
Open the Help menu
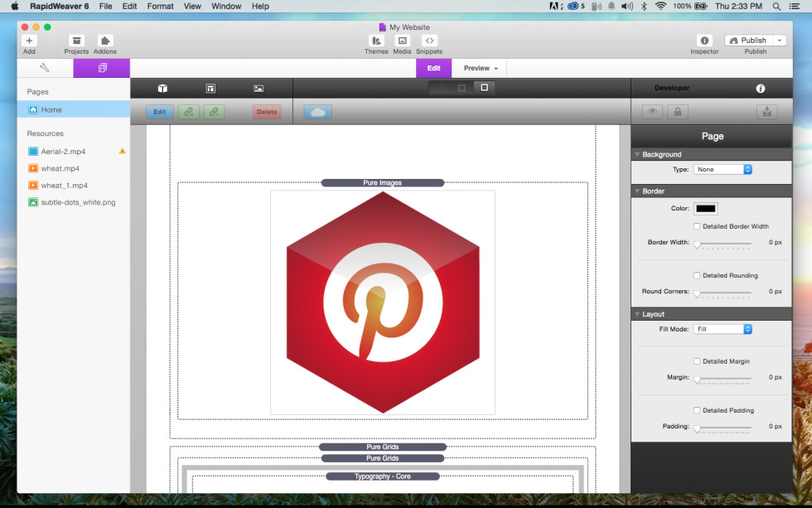point(260,6)
